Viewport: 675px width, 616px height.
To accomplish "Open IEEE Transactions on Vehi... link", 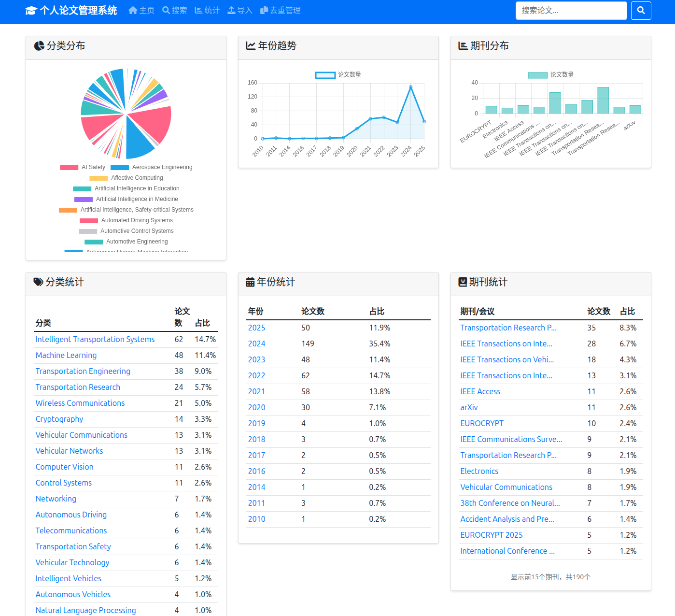I will click(x=507, y=360).
